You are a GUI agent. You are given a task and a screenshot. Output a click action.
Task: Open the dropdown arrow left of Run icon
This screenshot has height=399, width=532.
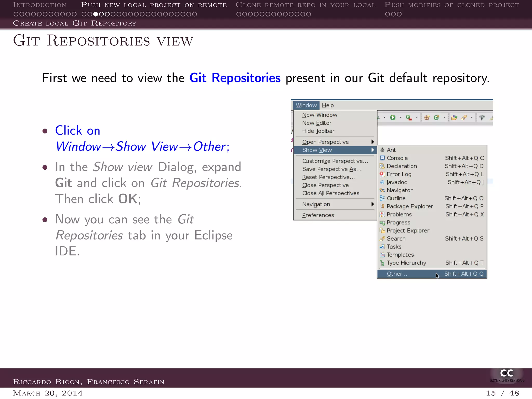tap(384, 117)
